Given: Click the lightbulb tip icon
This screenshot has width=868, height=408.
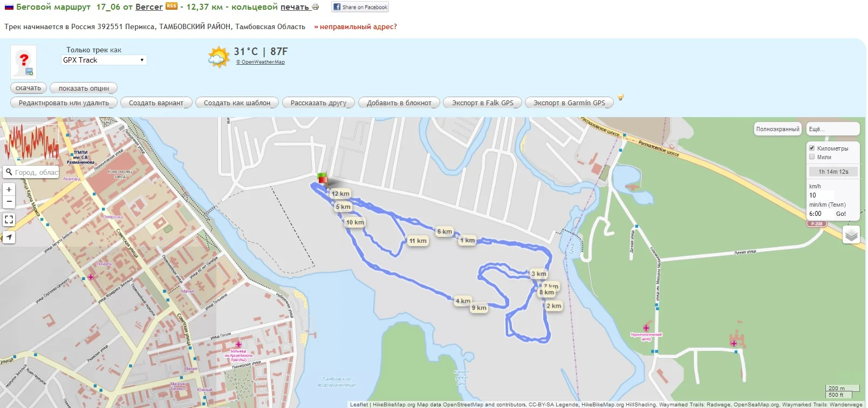Looking at the screenshot, I should (x=620, y=98).
